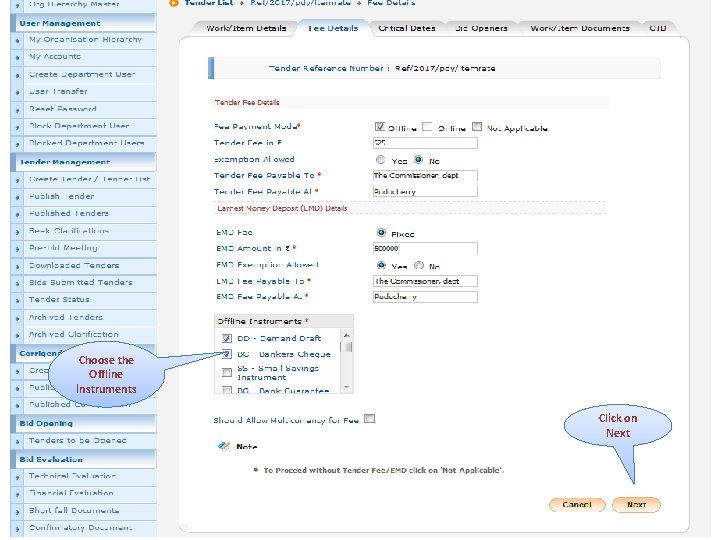Check the BG - Bank Guarantee box

tap(227, 390)
